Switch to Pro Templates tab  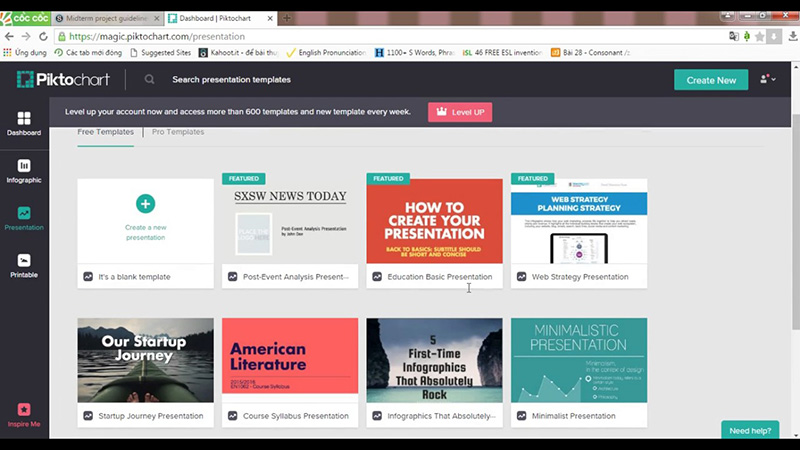178,132
